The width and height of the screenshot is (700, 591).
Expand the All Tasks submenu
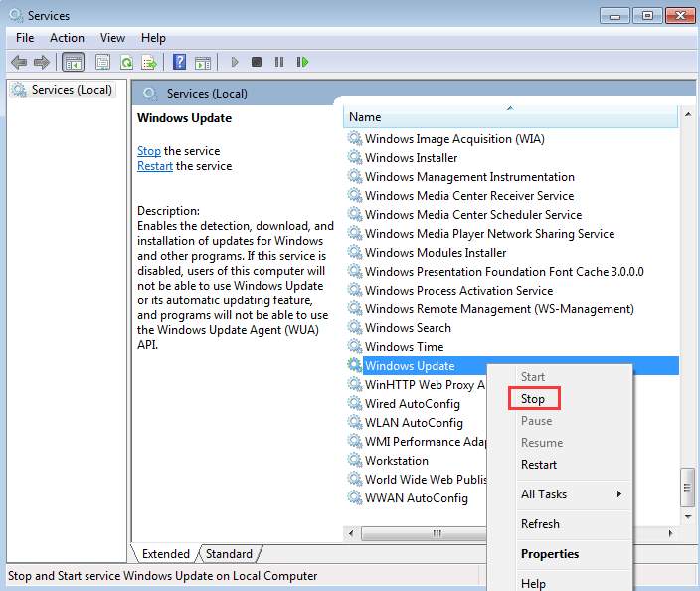click(572, 494)
